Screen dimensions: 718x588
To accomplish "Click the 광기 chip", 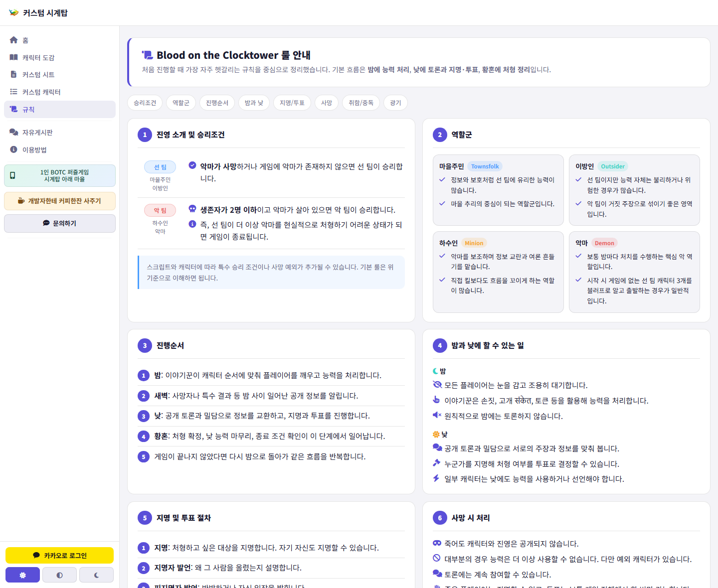I will pos(395,103).
